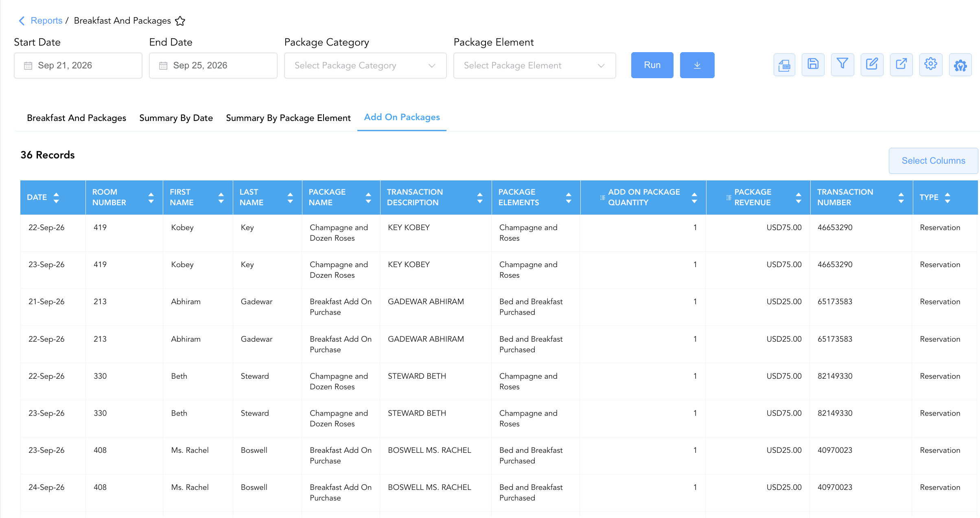This screenshot has width=980, height=518.
Task: Click the gear with wrench icon
Action: [960, 65]
